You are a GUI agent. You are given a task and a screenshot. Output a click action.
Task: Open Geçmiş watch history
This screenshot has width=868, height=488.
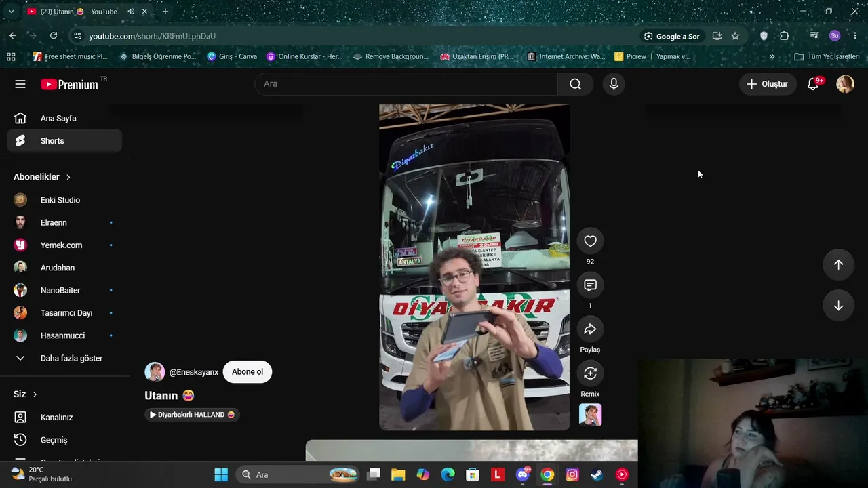[x=64, y=440]
